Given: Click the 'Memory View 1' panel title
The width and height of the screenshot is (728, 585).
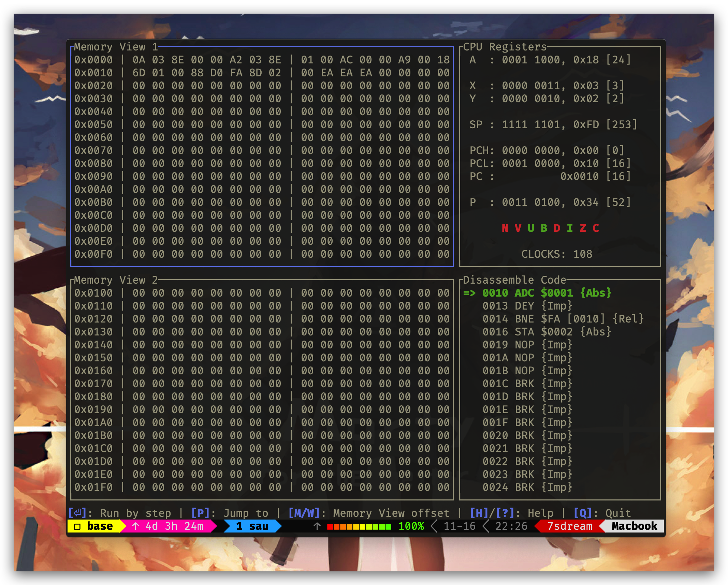Looking at the screenshot, I should (x=116, y=47).
